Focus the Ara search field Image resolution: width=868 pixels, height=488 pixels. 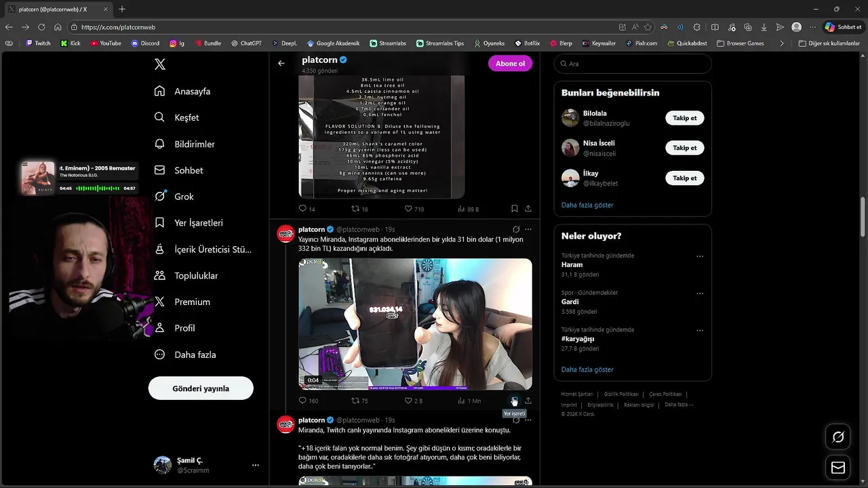pyautogui.click(x=633, y=64)
